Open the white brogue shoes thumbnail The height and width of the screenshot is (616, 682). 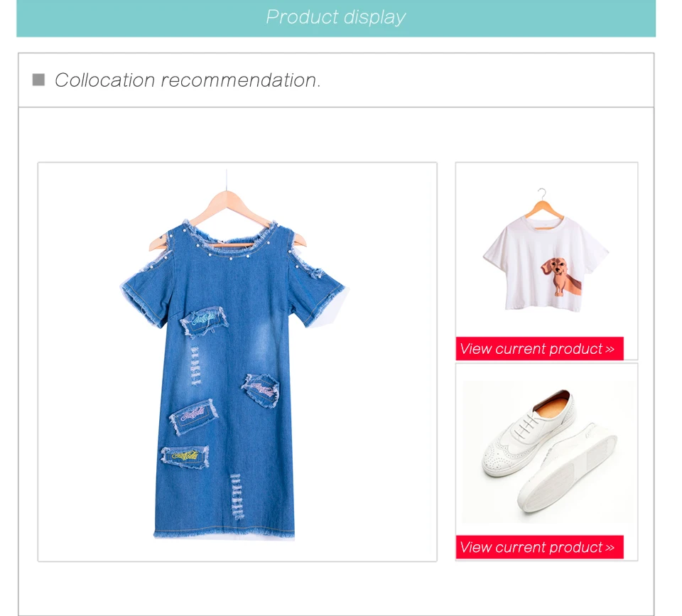[x=546, y=452]
